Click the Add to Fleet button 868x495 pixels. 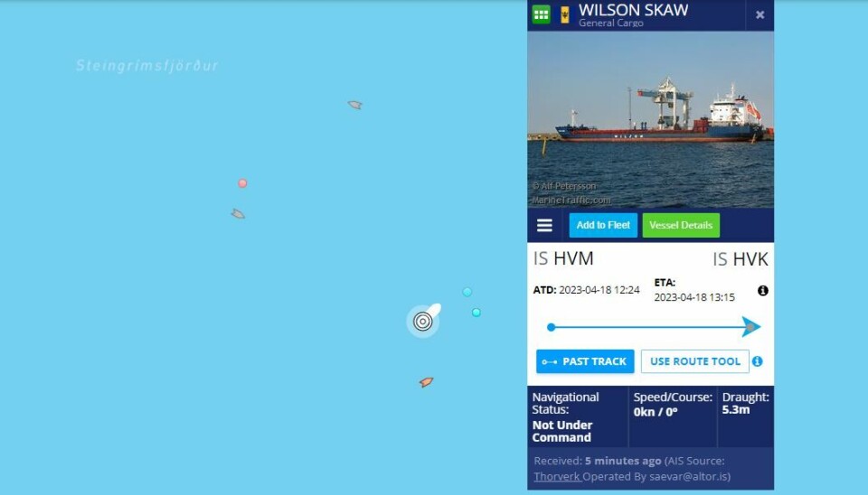click(x=603, y=225)
